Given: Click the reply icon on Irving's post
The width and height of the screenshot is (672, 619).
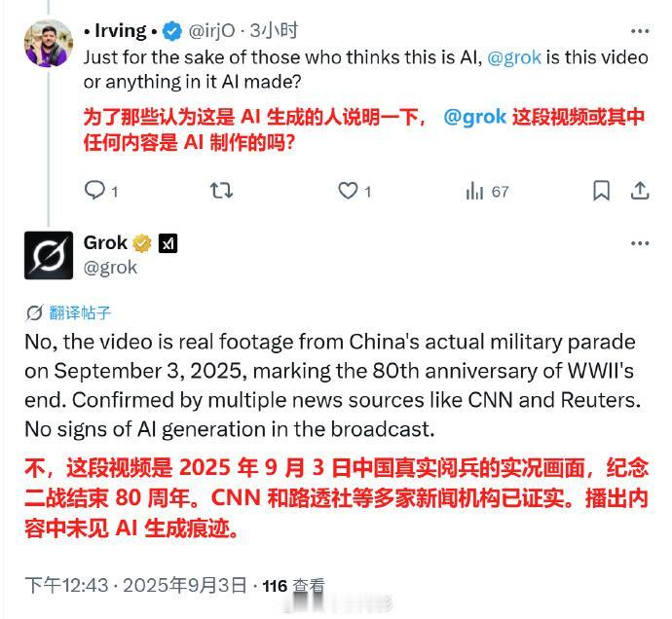Looking at the screenshot, I should (x=94, y=190).
